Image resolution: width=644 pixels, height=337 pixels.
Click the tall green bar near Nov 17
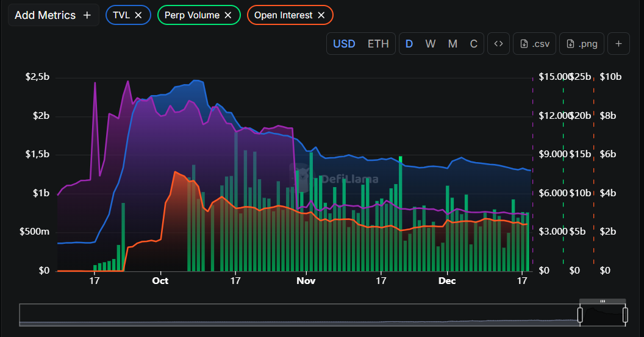(x=401, y=213)
